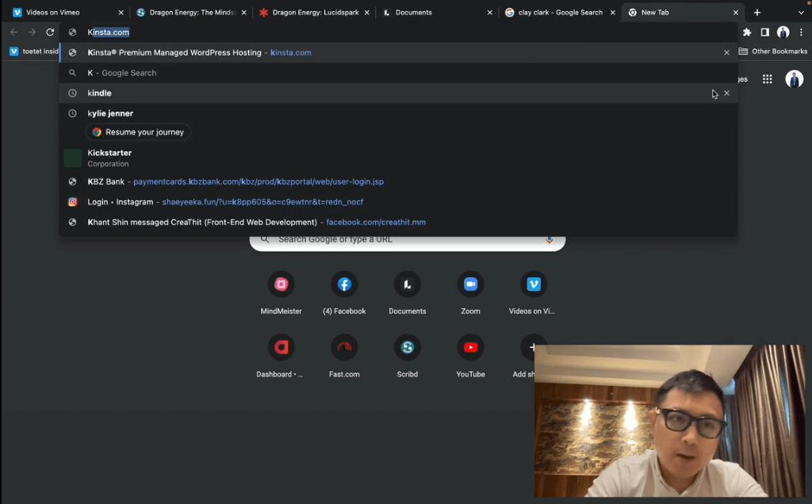This screenshot has width=812, height=504.
Task: Remove the Kinsta suggestion entry
Action: [x=726, y=52]
